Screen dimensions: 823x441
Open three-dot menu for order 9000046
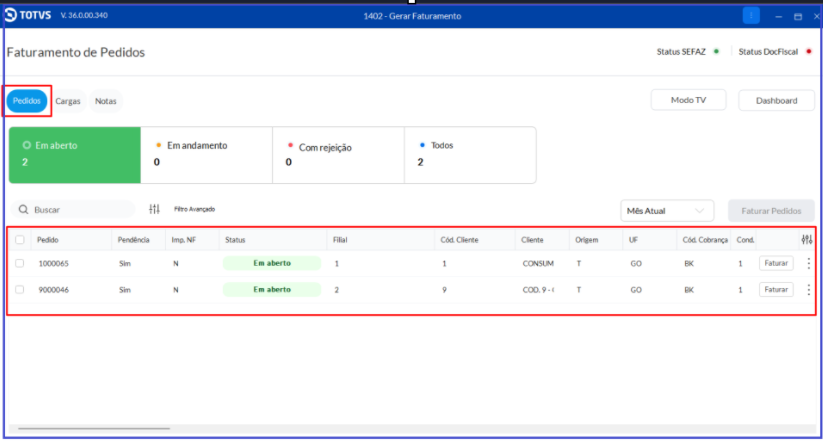pos(808,290)
